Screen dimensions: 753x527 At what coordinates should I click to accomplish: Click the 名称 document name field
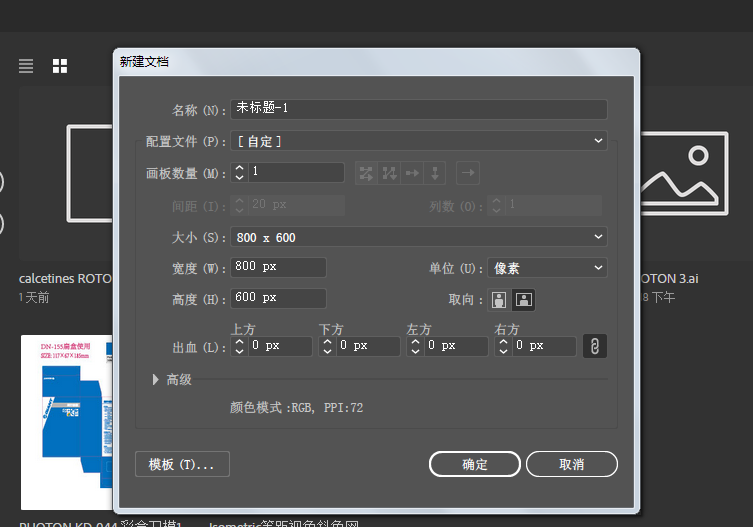point(419,109)
